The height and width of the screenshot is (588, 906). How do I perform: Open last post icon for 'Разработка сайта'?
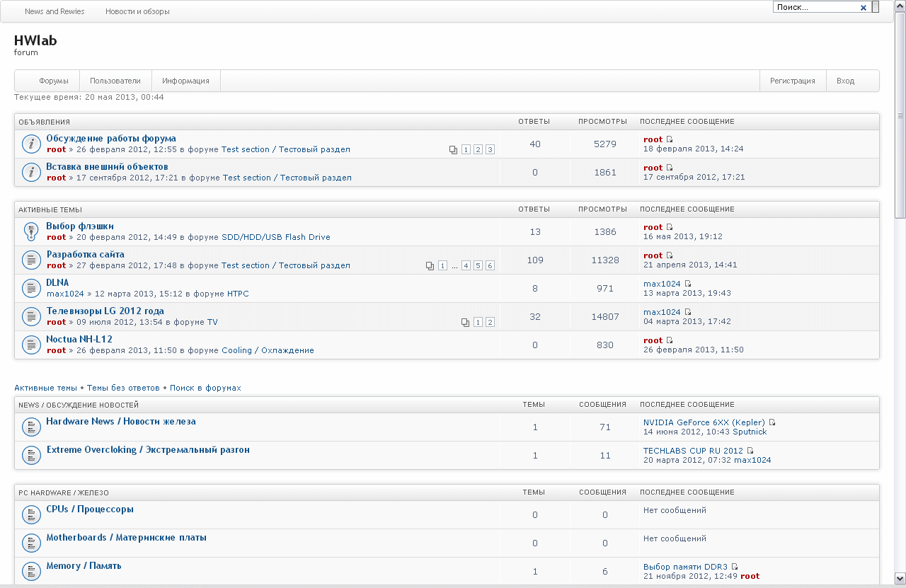click(670, 255)
